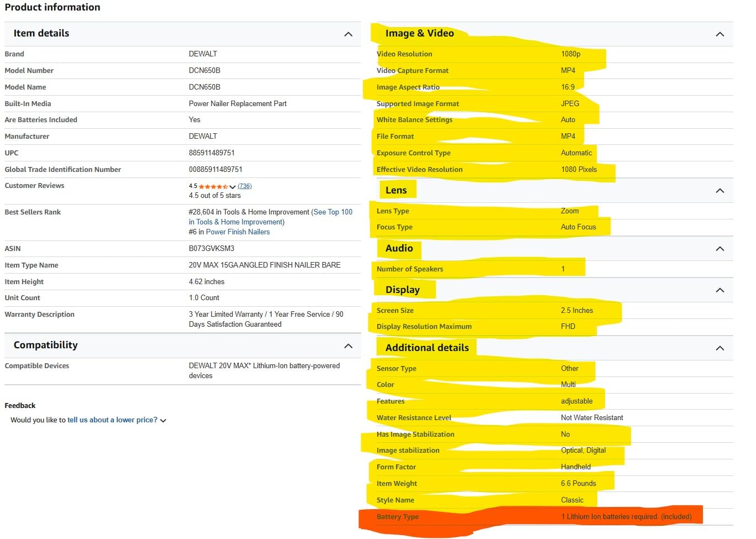This screenshot has height=539, width=756.
Task: Click the Exposure Control Type value Automatic
Action: pyautogui.click(x=576, y=153)
